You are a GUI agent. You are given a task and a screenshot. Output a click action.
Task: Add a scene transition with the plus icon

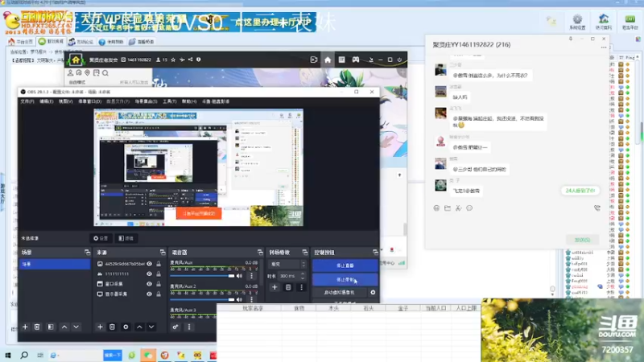click(x=275, y=287)
